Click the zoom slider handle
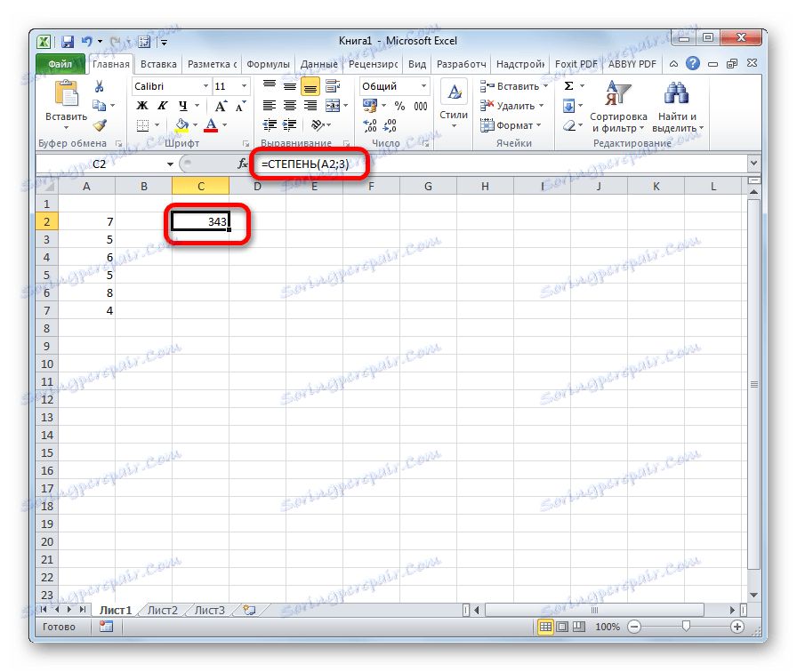The image size is (797, 672). [x=686, y=627]
